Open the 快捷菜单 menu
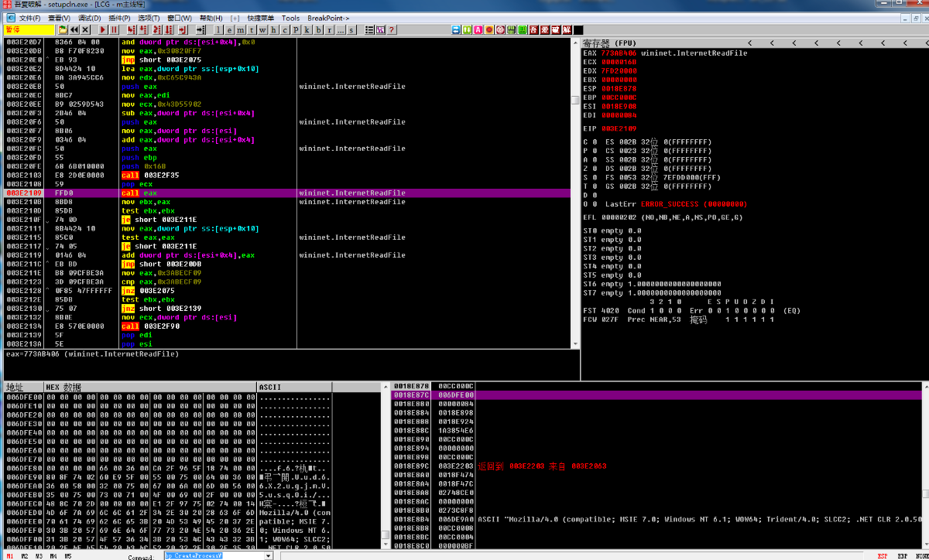The image size is (929, 560). coord(259,18)
